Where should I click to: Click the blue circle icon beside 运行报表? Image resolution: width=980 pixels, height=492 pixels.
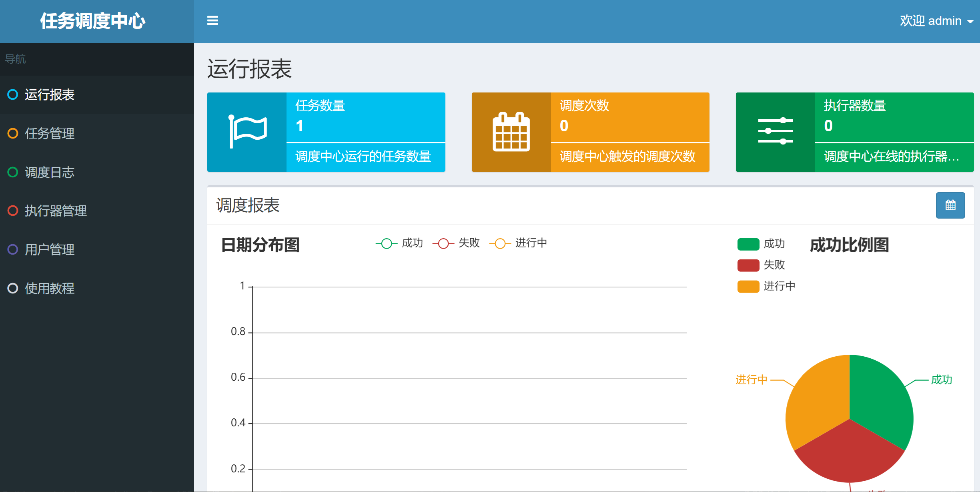click(13, 94)
